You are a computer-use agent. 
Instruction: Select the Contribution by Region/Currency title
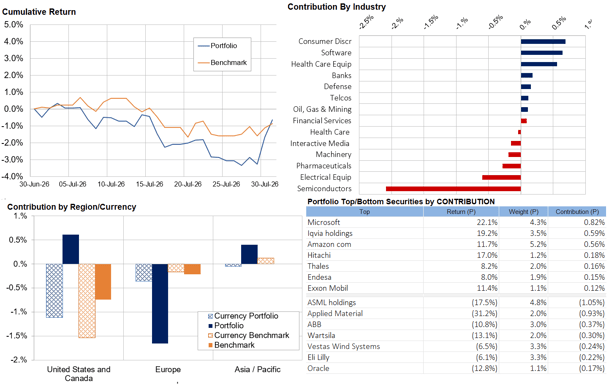click(71, 207)
